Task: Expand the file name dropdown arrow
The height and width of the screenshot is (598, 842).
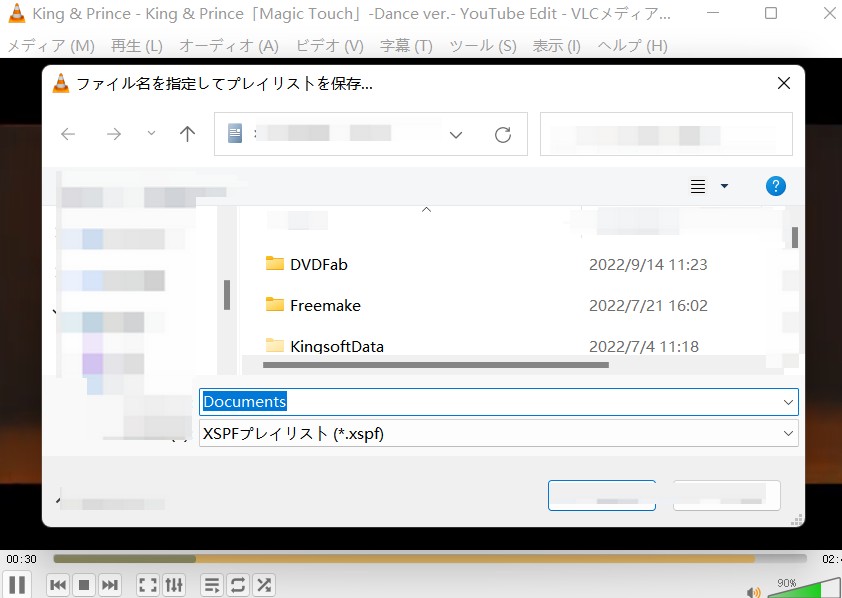Action: coord(788,402)
